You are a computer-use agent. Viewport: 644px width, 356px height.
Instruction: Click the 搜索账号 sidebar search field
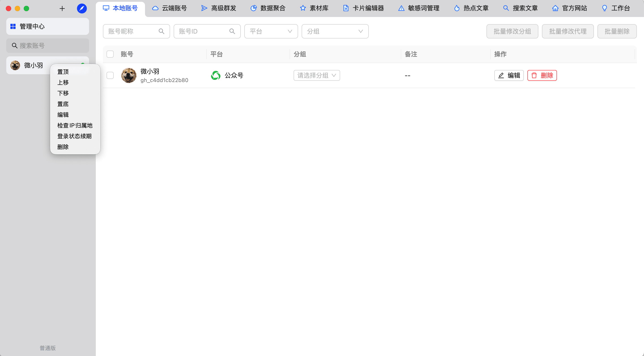click(x=47, y=46)
